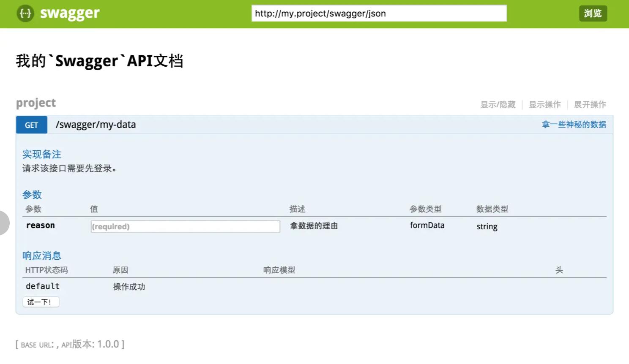Click the 描述 column header
Viewport: 629px width, 364px height.
[297, 209]
